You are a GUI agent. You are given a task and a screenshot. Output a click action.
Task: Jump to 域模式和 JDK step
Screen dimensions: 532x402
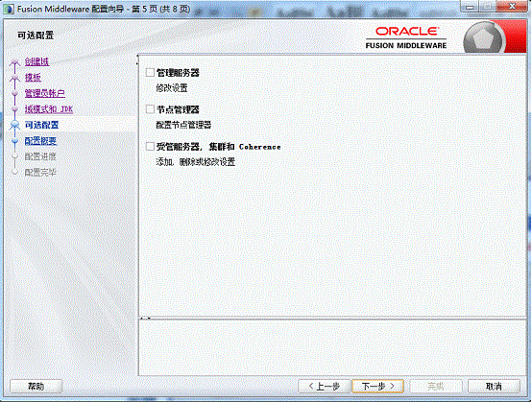pyautogui.click(x=49, y=109)
